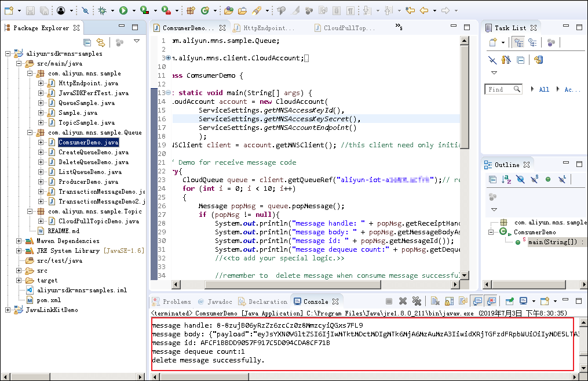This screenshot has width=588, height=381.
Task: Open the Task List view menu triangle
Action: (494, 72)
